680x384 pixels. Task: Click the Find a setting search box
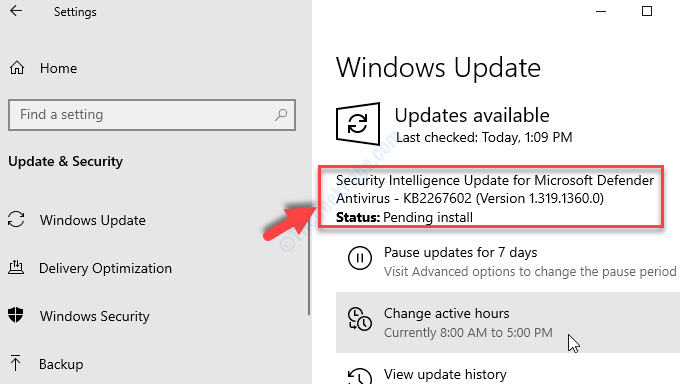pos(152,115)
